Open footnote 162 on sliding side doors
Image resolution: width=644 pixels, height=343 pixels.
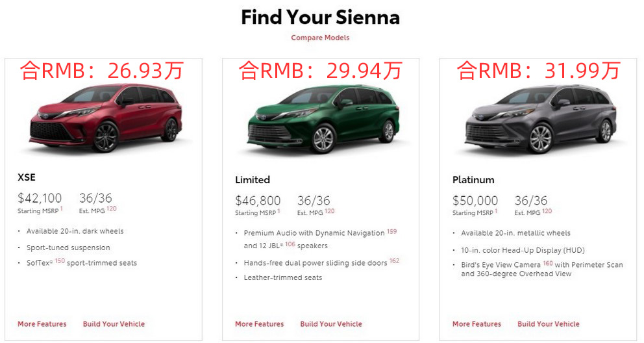tap(394, 261)
